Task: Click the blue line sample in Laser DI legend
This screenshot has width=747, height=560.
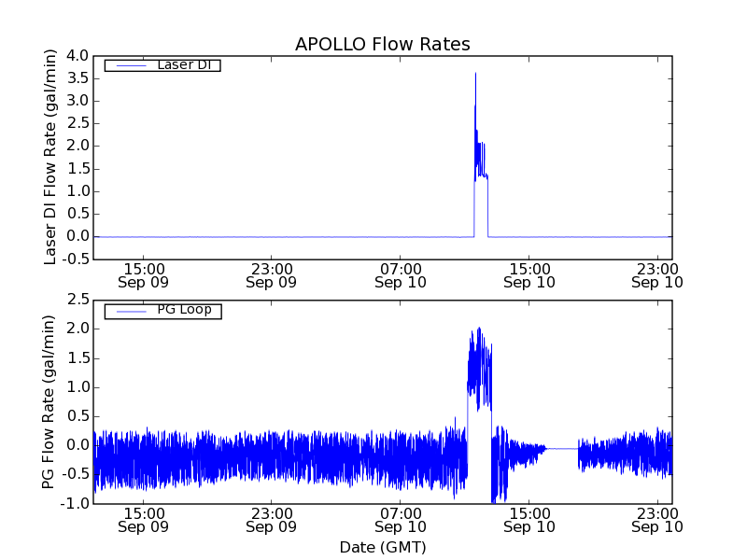Action: click(131, 65)
